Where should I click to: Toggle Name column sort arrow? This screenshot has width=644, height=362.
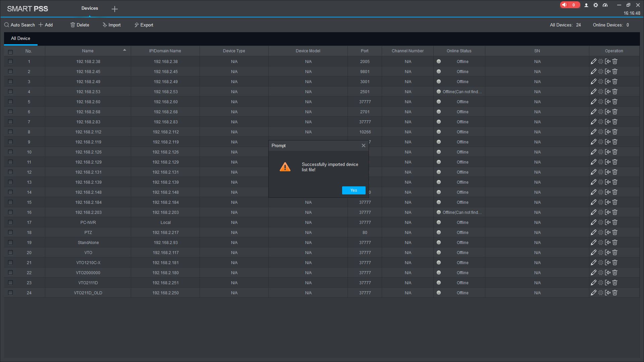[124, 50]
